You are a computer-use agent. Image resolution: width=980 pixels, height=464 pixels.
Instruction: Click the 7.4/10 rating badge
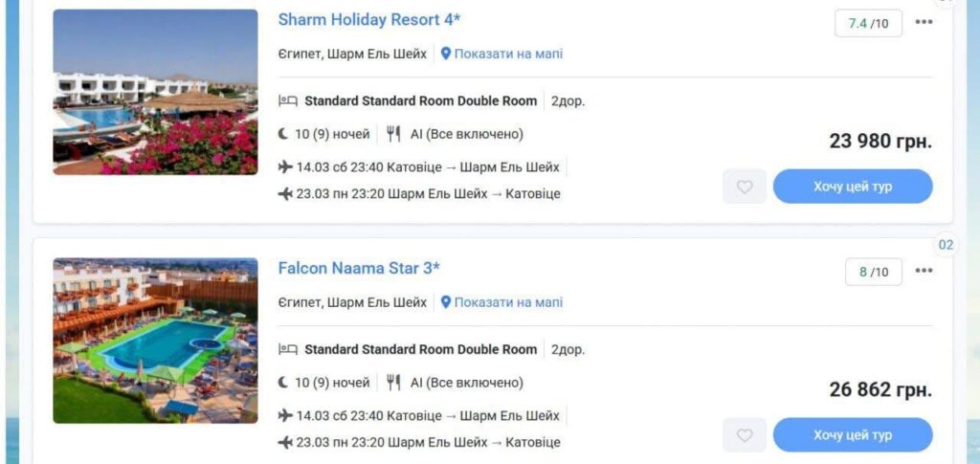pos(868,23)
